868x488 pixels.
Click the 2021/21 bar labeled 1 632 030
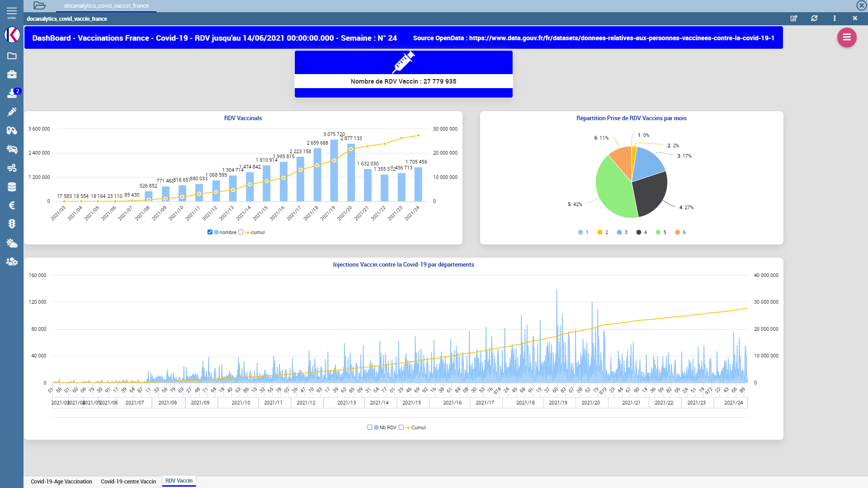tap(368, 185)
